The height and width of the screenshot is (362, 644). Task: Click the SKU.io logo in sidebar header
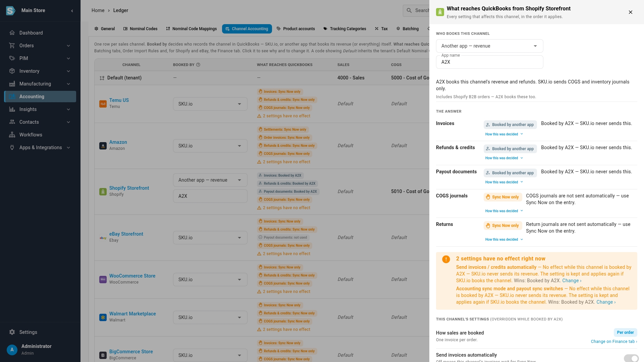point(11,11)
